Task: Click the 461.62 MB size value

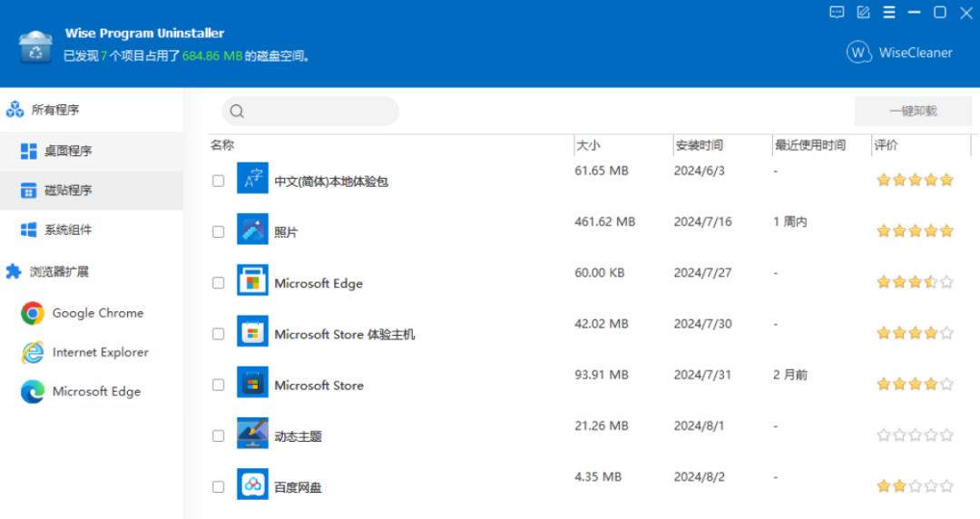Action: tap(605, 222)
